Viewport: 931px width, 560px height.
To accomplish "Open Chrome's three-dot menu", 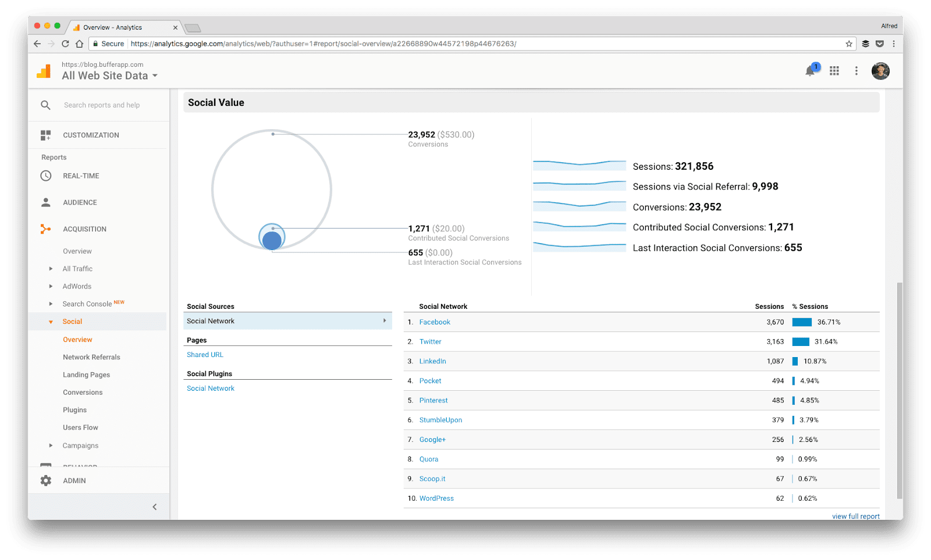I will tap(894, 44).
